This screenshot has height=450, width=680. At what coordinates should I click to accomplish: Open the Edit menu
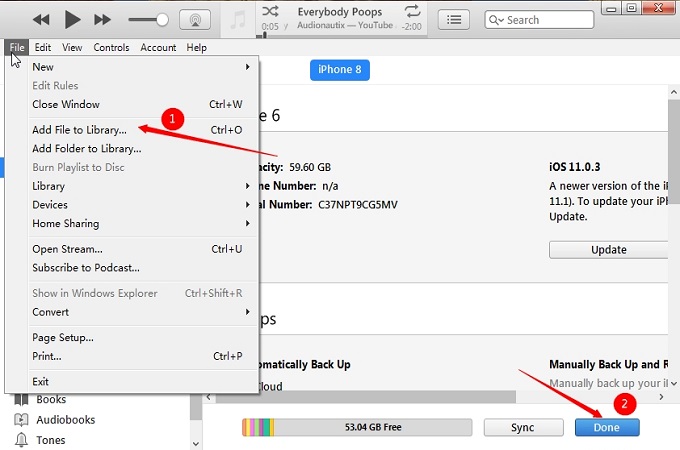pos(42,47)
